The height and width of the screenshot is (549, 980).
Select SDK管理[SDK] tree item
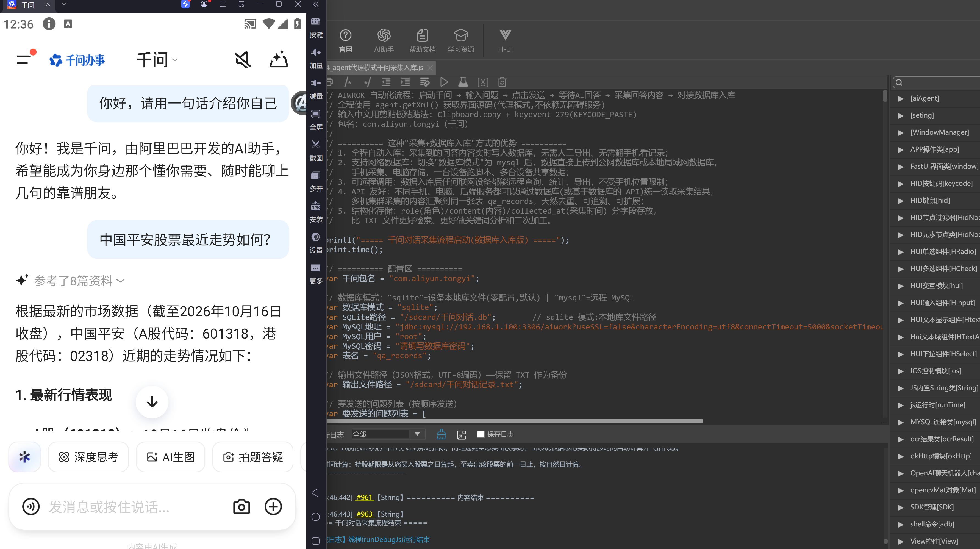(x=932, y=507)
